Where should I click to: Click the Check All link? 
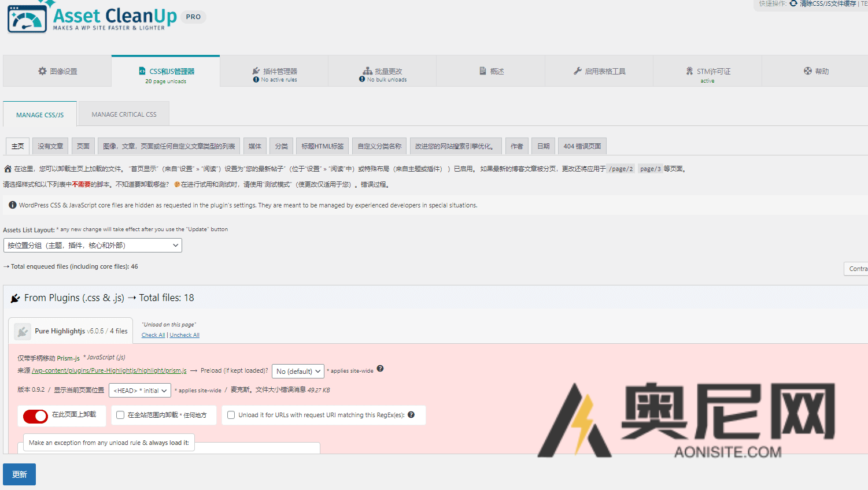click(x=153, y=335)
